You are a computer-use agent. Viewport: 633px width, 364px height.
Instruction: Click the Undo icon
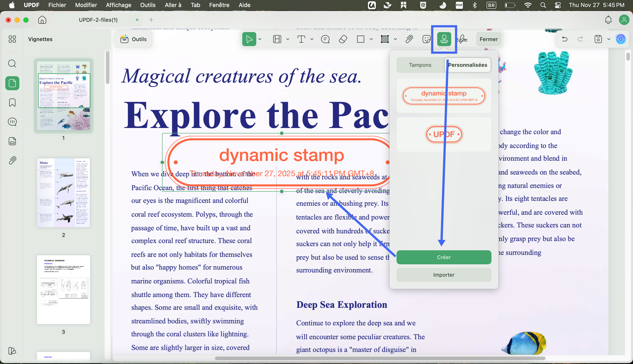coord(565,39)
